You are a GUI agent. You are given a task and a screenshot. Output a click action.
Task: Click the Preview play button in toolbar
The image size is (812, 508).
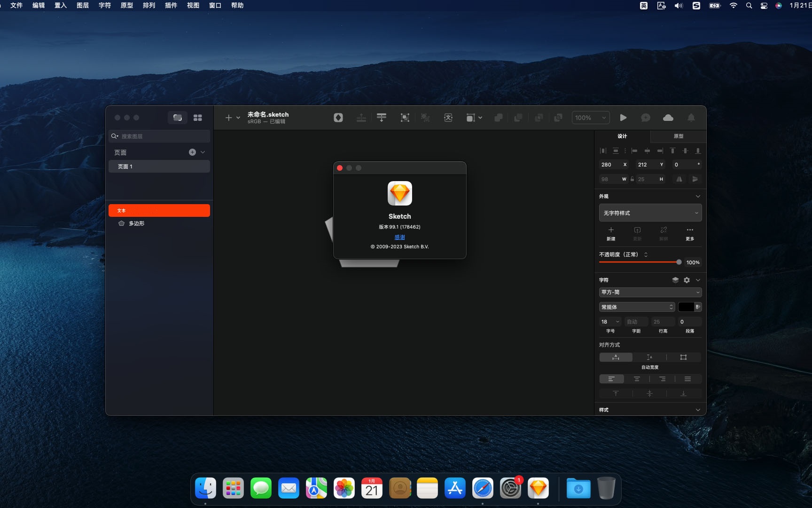623,118
